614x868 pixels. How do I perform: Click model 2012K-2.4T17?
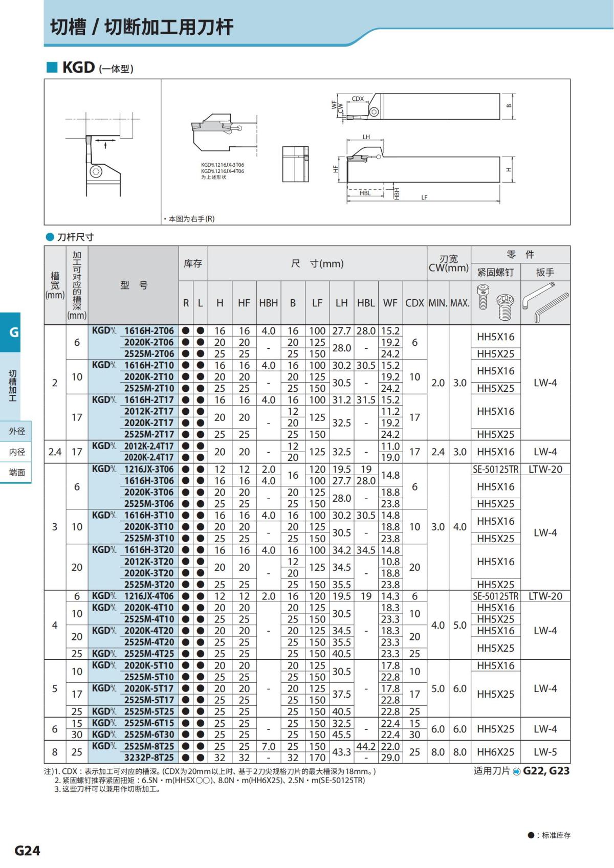point(149,446)
